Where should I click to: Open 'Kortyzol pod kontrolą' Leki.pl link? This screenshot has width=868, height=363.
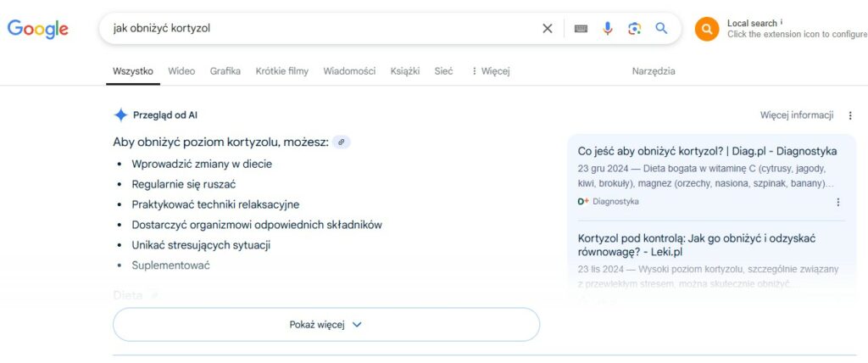point(697,245)
